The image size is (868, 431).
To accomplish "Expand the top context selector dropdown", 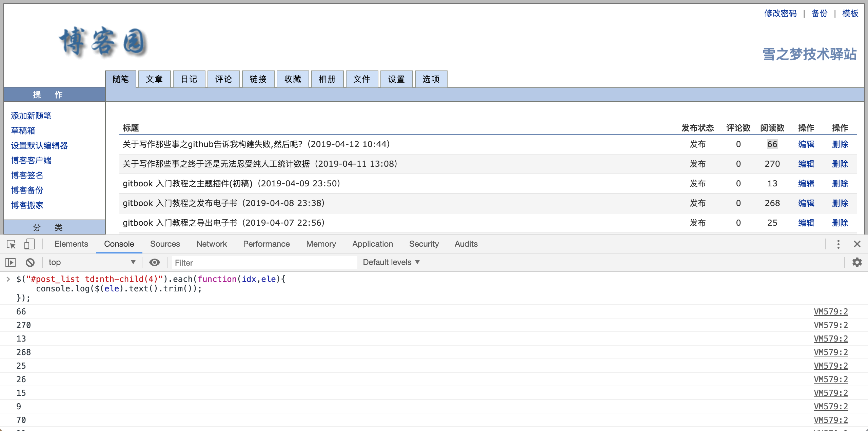I will [92, 262].
